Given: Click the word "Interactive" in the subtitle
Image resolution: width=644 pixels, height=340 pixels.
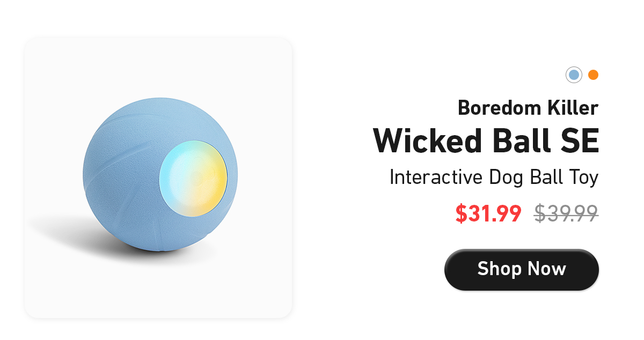Looking at the screenshot, I should coord(436,177).
